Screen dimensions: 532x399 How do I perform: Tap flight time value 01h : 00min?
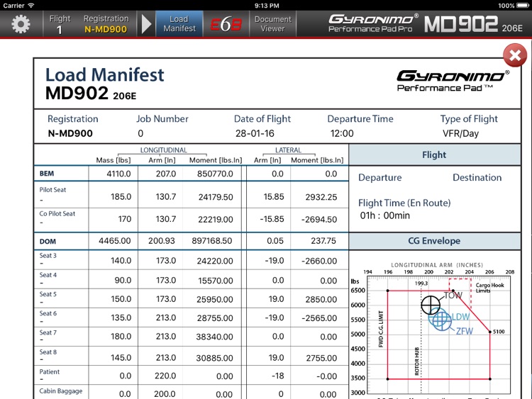tap(384, 215)
